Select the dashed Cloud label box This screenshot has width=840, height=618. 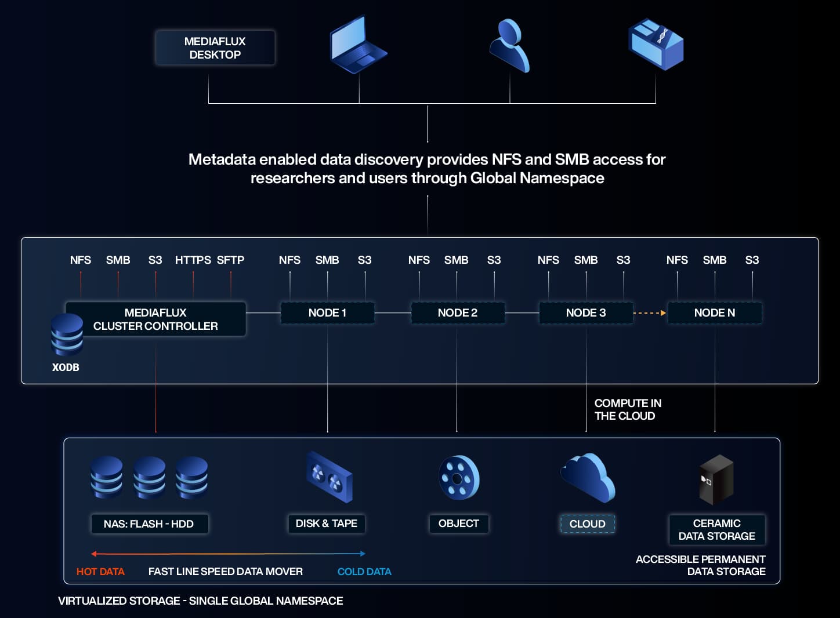[587, 524]
